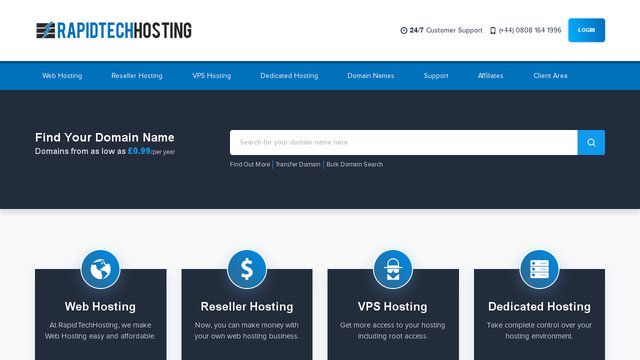
Task: Open the Dedicated Hosting menu item
Action: [289, 76]
